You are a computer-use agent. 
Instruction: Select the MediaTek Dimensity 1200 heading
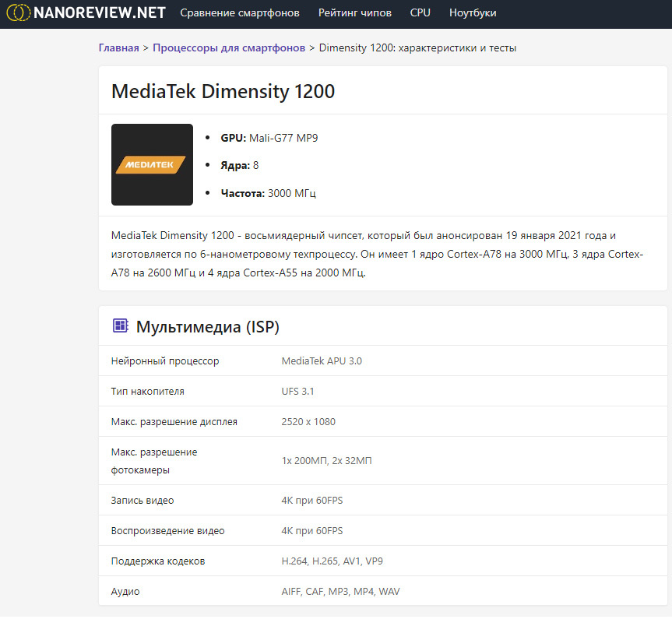[223, 91]
